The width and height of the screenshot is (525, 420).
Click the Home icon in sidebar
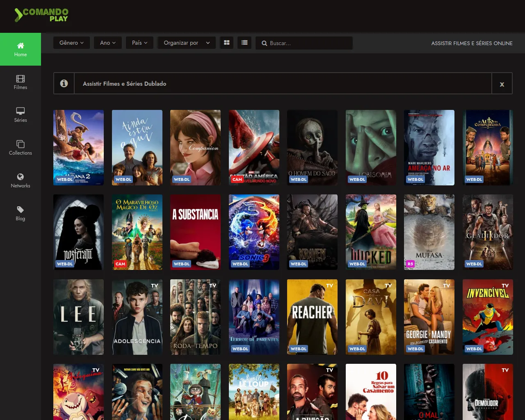coord(21,46)
